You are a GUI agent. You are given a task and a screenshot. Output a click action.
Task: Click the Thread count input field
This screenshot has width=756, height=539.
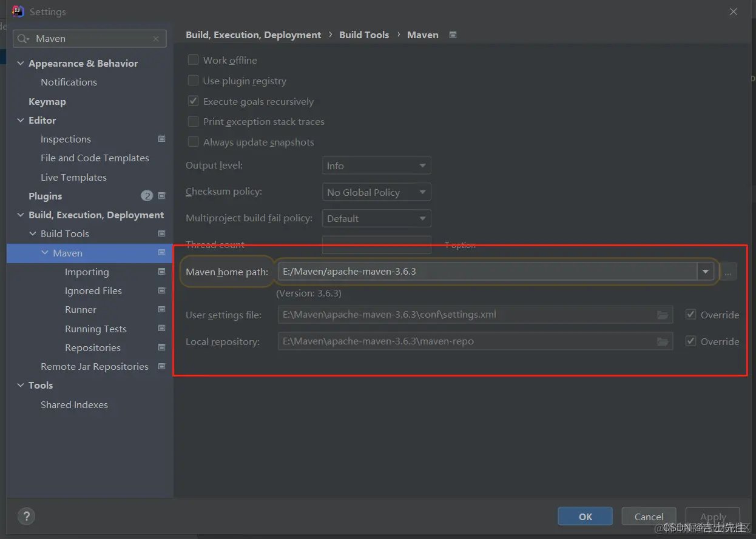(376, 244)
